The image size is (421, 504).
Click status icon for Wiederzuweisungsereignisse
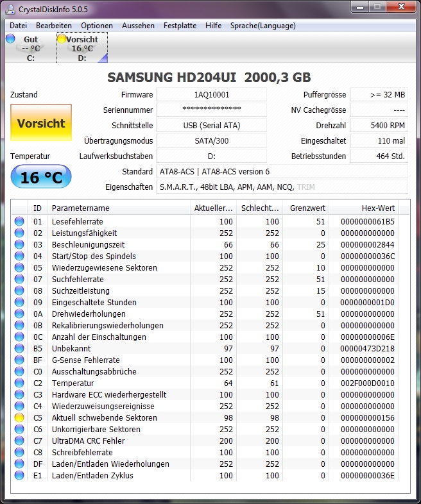pos(19,406)
